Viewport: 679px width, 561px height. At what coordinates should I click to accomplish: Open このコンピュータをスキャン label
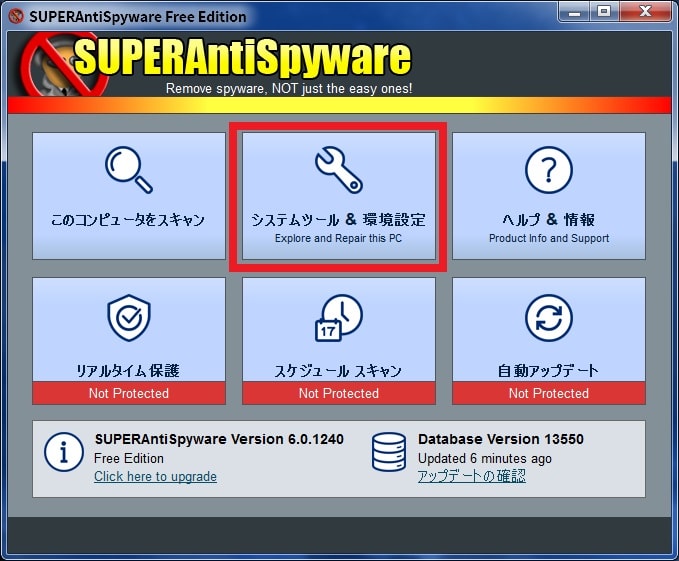click(128, 220)
